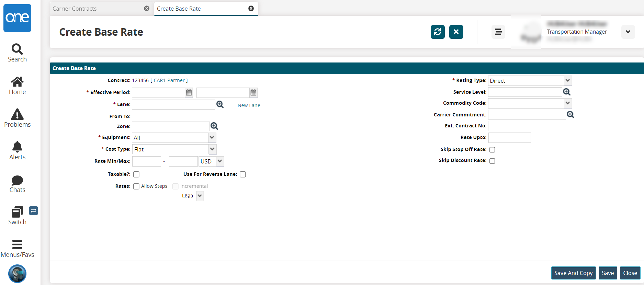Expand the Commodity Code dropdown

pyautogui.click(x=568, y=103)
